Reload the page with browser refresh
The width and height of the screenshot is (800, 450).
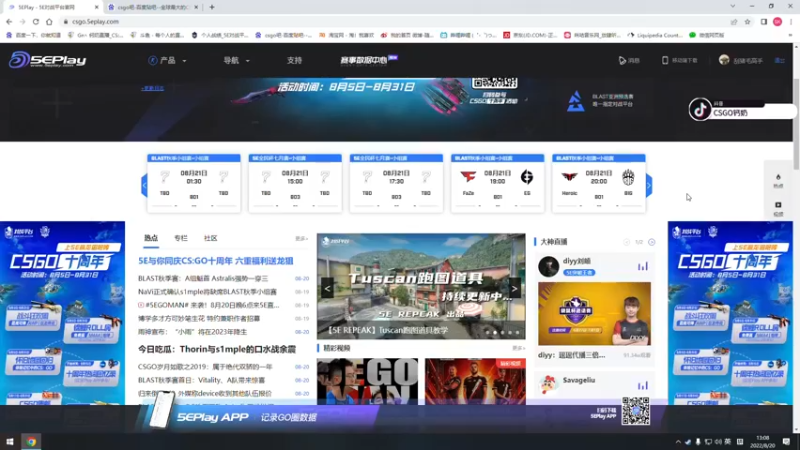(x=36, y=22)
